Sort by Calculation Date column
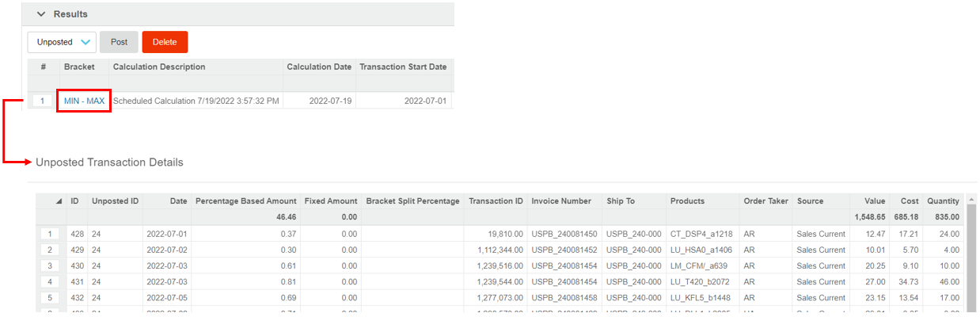The image size is (980, 317). tap(318, 67)
